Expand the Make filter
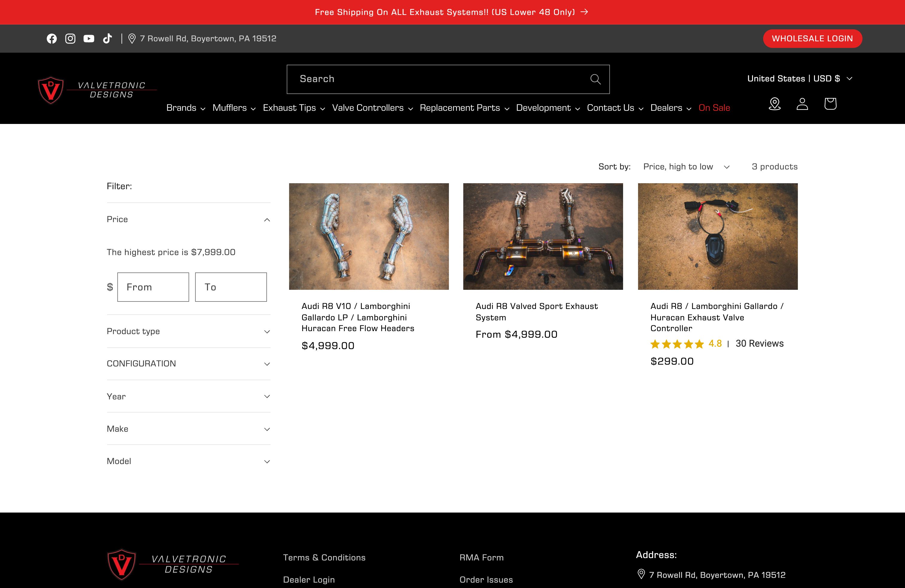Viewport: 905px width, 588px height. click(188, 429)
